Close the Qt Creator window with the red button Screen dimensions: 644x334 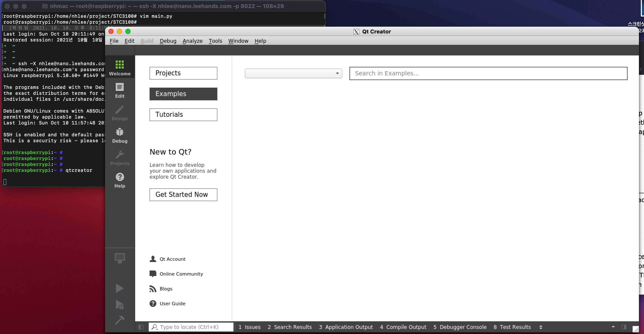click(111, 32)
